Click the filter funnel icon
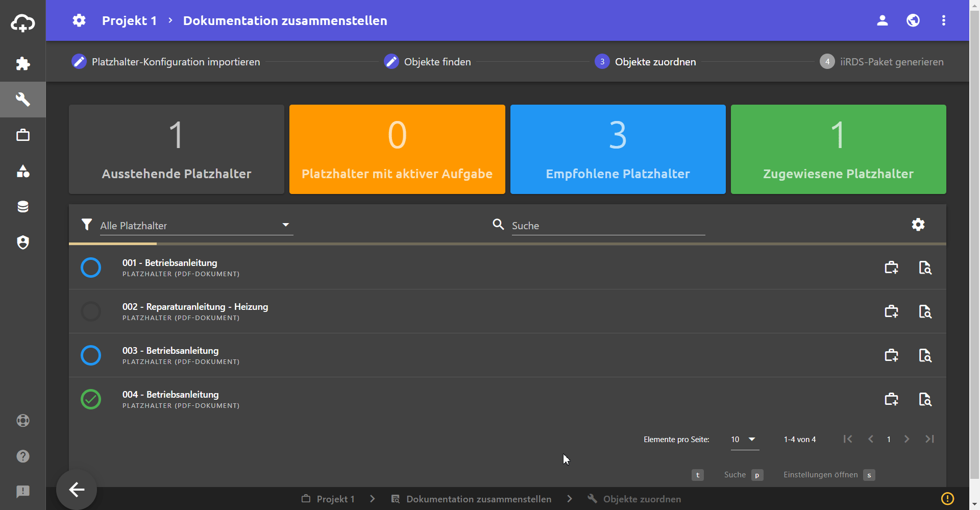The width and height of the screenshot is (980, 510). coord(87,225)
